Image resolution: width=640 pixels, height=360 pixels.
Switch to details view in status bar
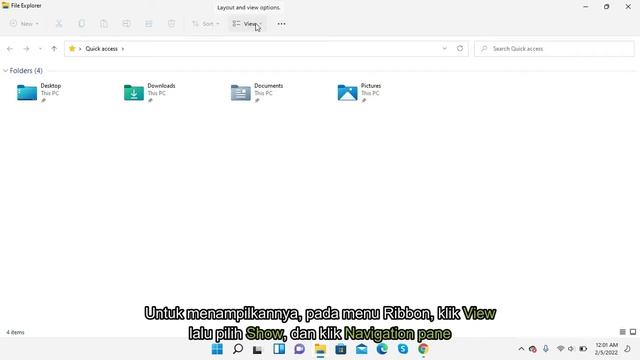click(x=622, y=332)
